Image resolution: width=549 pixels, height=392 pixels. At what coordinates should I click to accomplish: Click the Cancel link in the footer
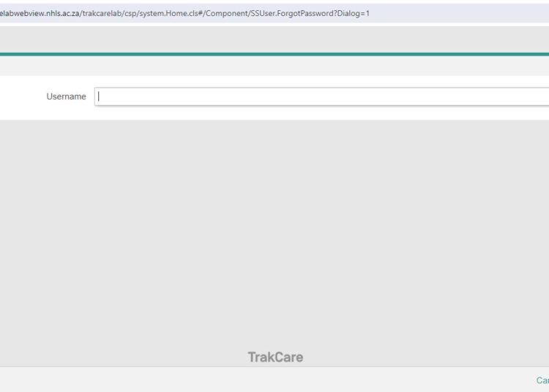click(542, 380)
